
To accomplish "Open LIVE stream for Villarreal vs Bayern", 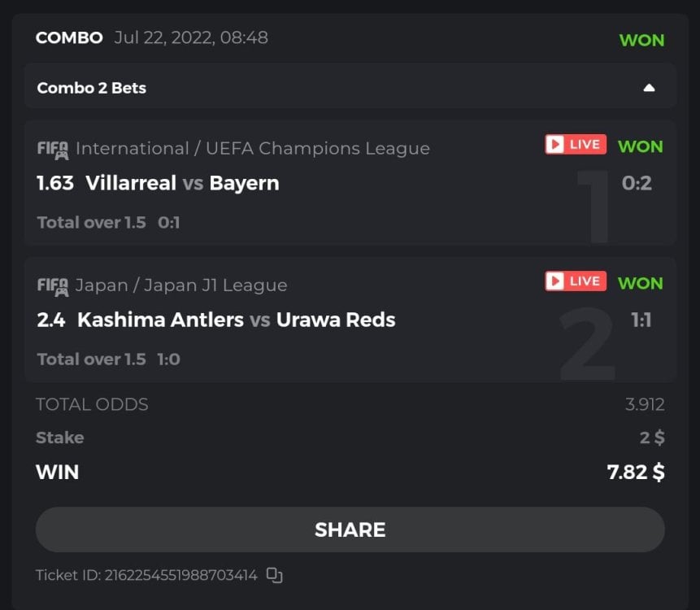I will (x=575, y=145).
